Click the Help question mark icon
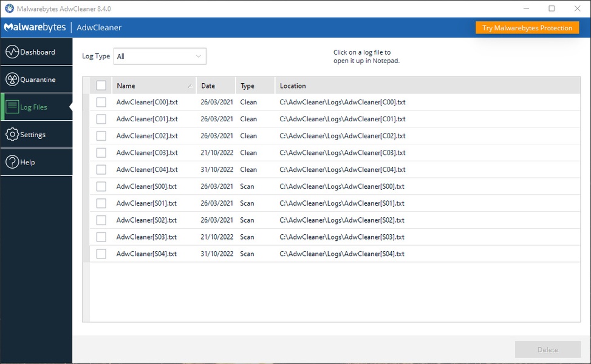 pyautogui.click(x=12, y=162)
